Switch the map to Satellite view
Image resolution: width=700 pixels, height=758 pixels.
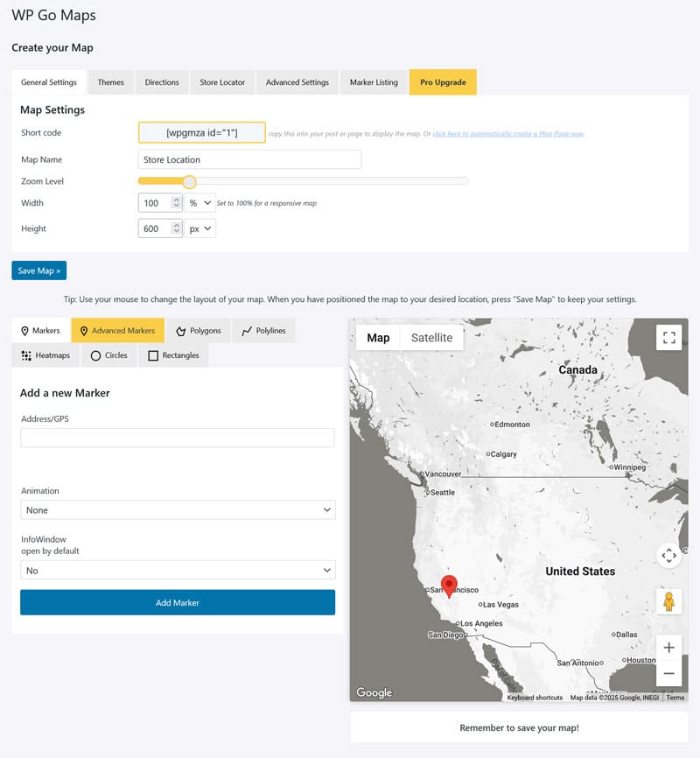(431, 338)
